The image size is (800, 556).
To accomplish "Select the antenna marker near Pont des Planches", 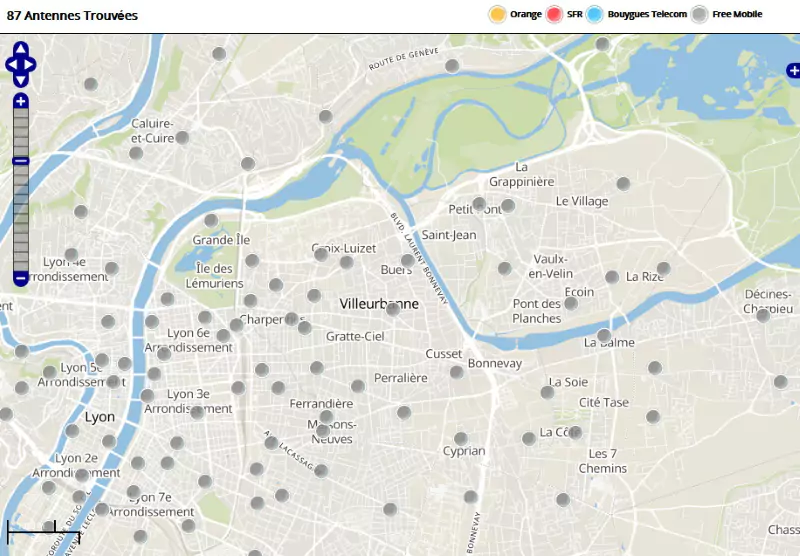I will click(571, 303).
